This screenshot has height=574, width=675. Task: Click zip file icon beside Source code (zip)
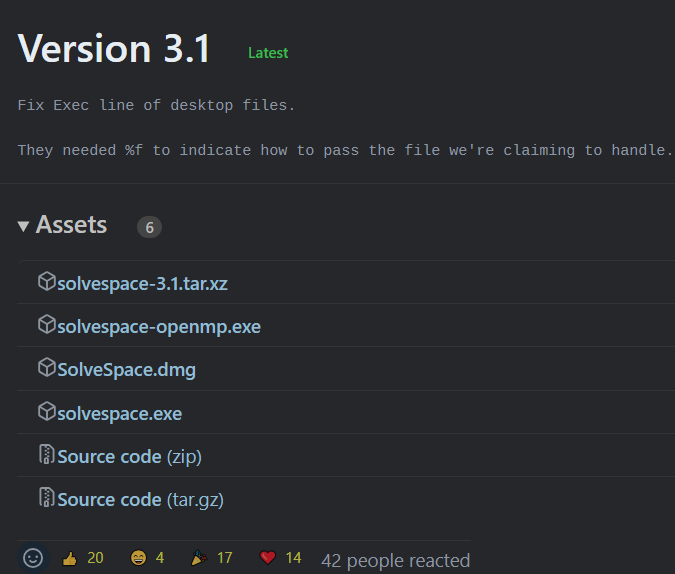[x=46, y=454]
